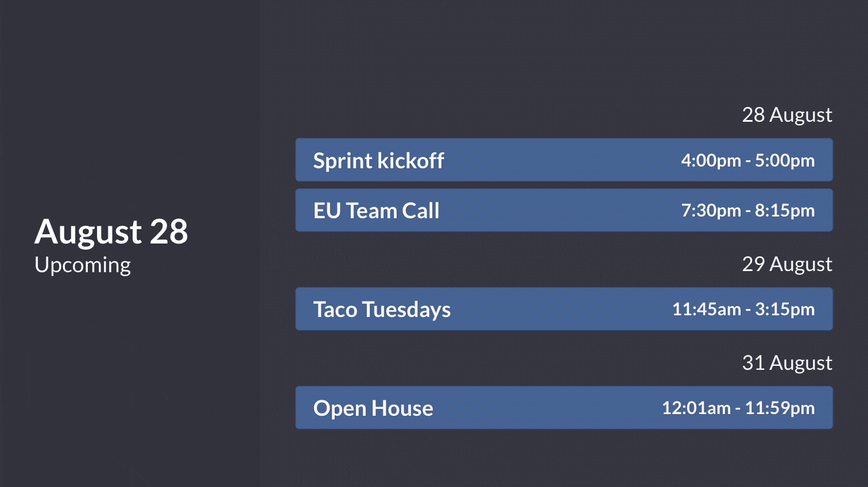The width and height of the screenshot is (868, 487).
Task: Click blank middle area of Sprint kickoff card
Action: pyautogui.click(x=560, y=160)
